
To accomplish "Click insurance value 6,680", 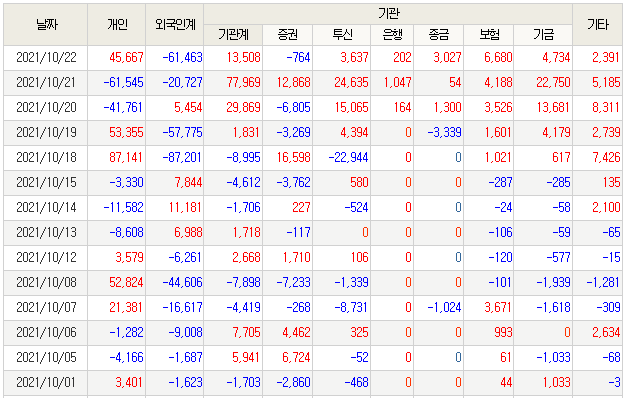I will [x=498, y=57].
